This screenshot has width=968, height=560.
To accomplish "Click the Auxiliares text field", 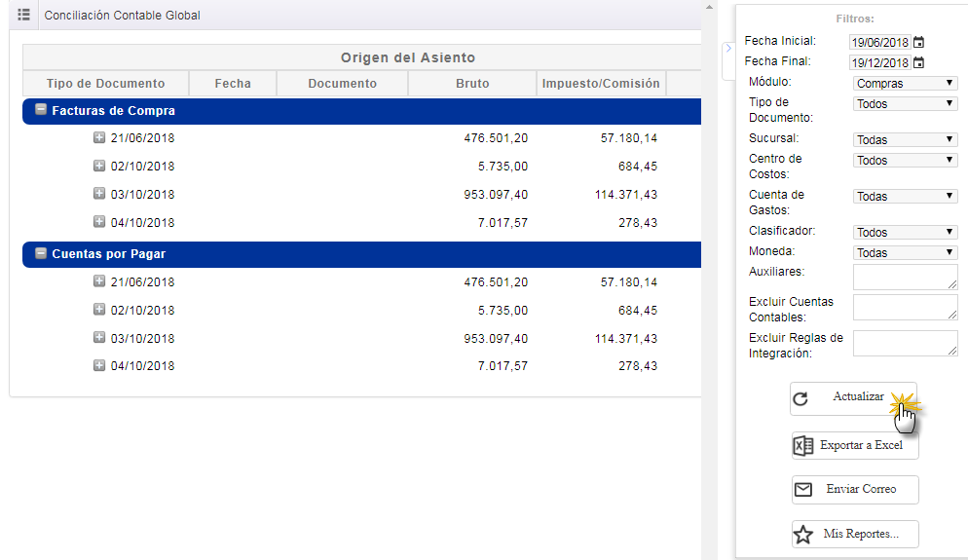I will [905, 278].
